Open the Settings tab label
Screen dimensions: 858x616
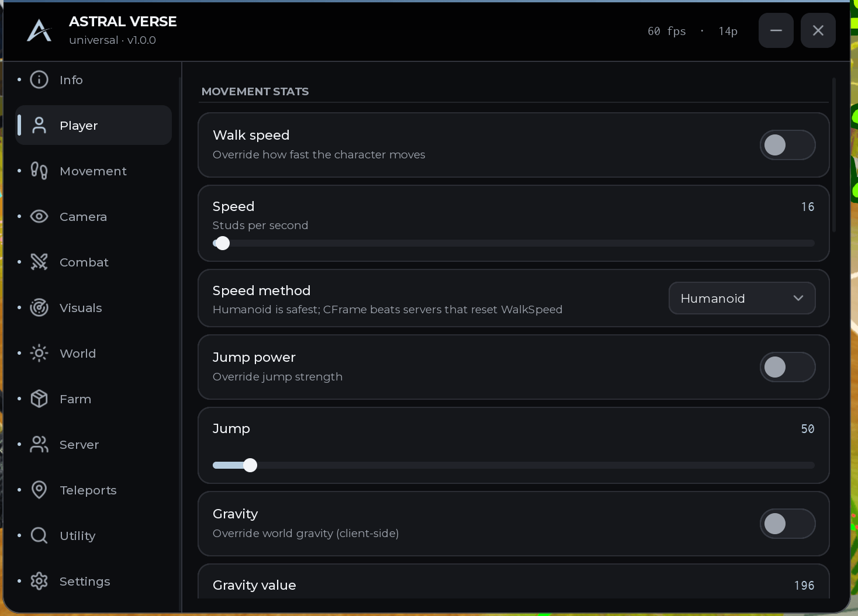85,582
